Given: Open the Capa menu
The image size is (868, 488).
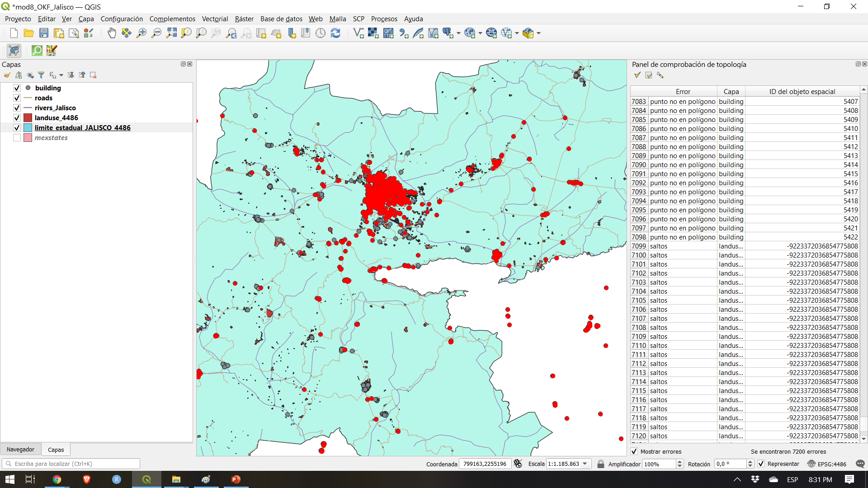Looking at the screenshot, I should click(x=86, y=19).
